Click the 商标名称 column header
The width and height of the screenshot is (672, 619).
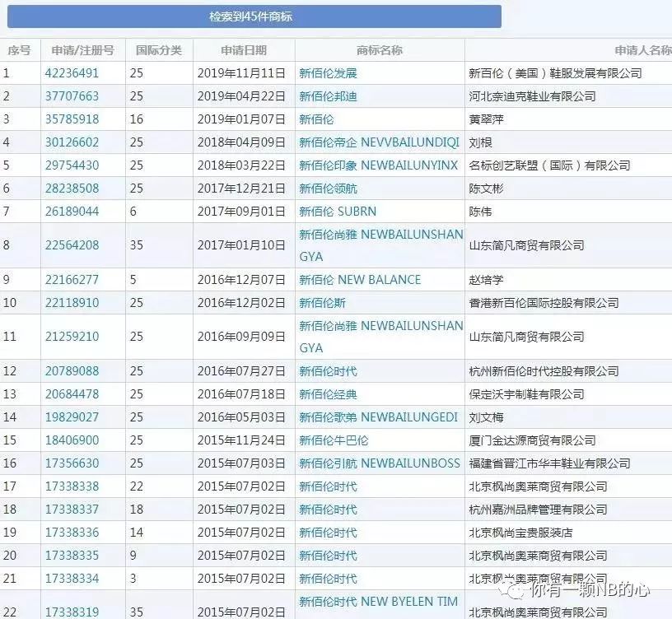(x=380, y=50)
